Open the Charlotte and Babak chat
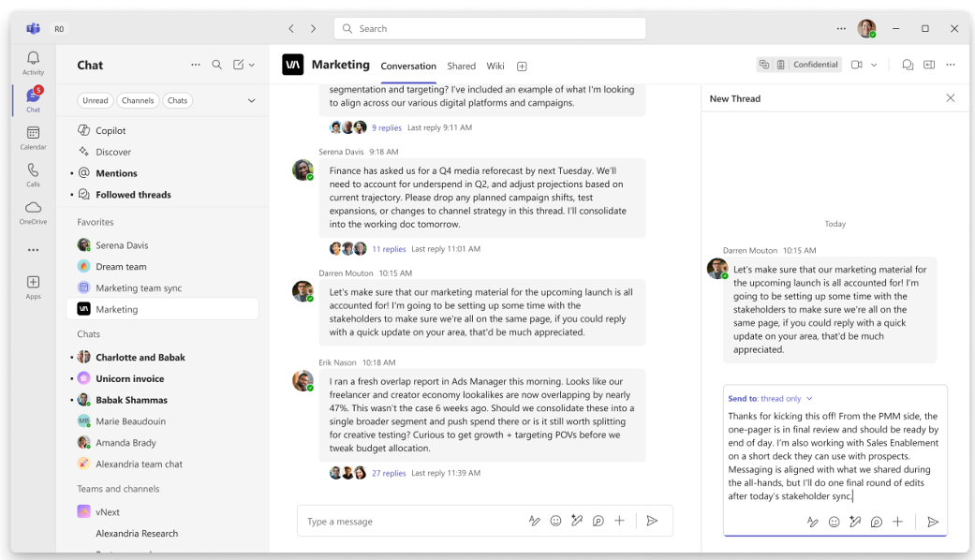975x560 pixels. point(163,358)
